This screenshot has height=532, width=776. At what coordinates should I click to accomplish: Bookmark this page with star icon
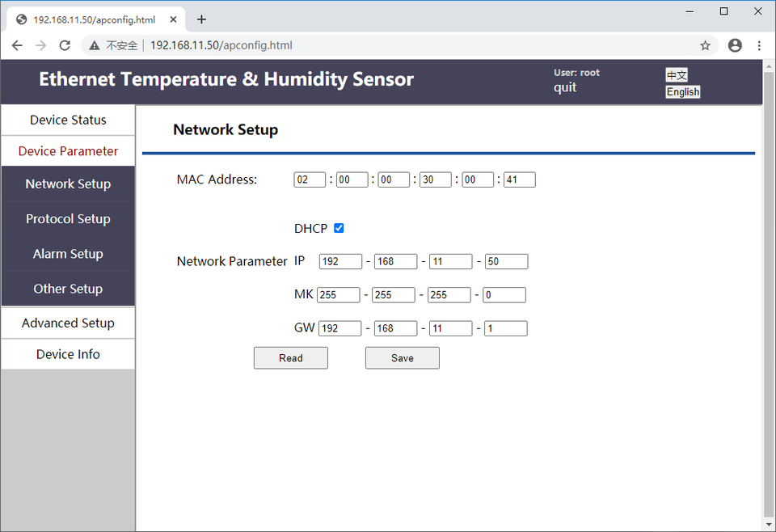click(705, 46)
